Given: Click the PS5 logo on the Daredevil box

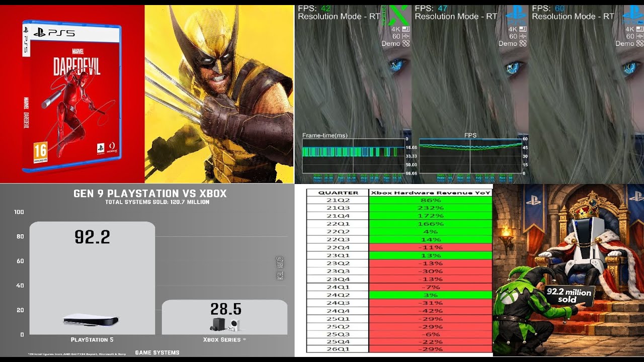Looking at the screenshot, I should click(x=54, y=33).
